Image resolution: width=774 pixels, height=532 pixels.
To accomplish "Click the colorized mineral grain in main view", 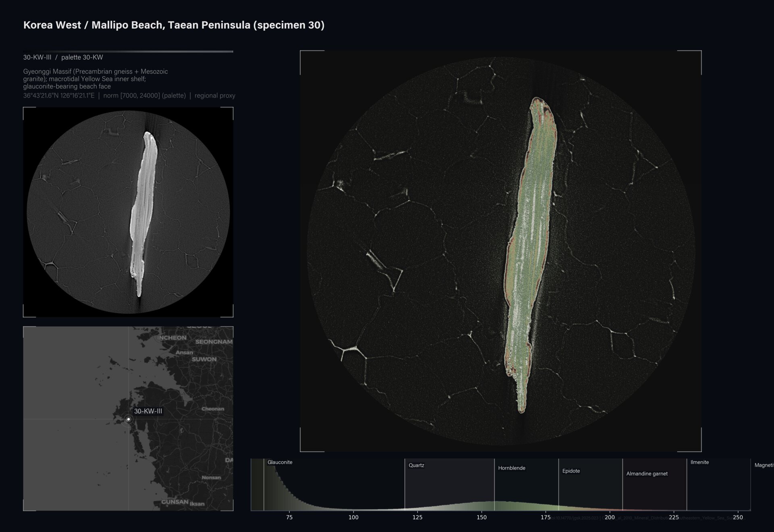I will pos(531,255).
